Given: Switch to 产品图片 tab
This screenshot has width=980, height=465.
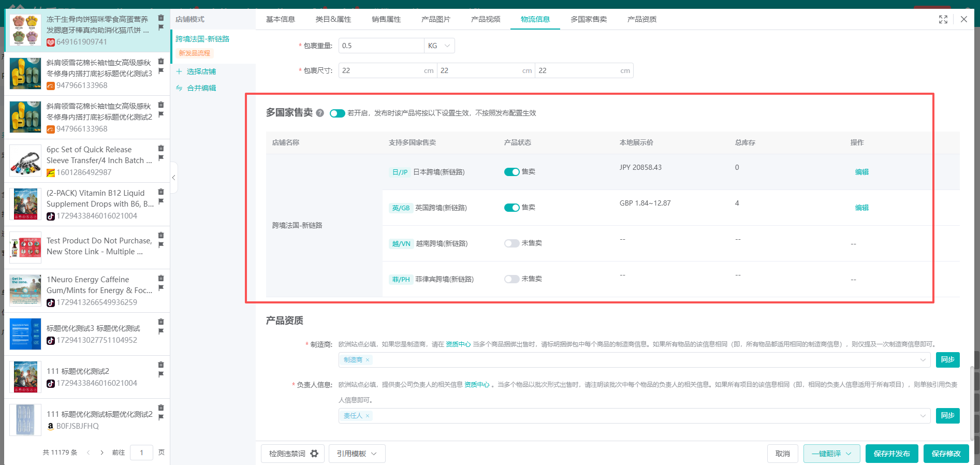Looking at the screenshot, I should coord(436,19).
